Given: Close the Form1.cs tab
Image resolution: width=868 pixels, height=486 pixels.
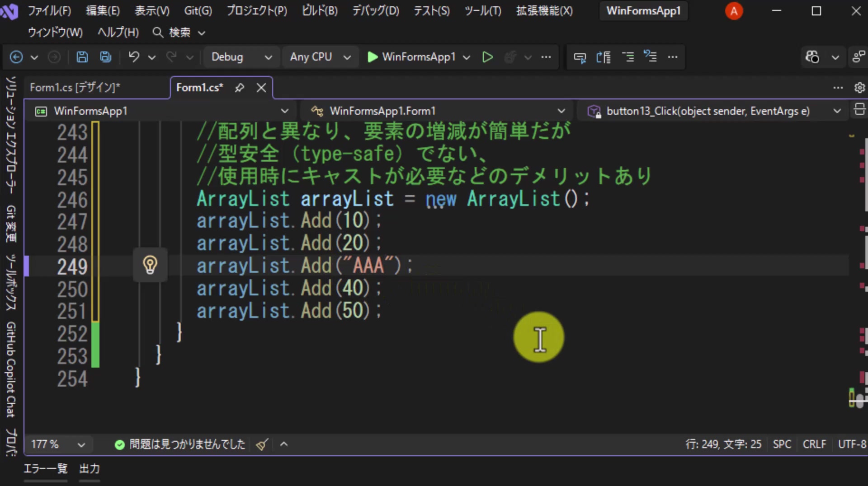Looking at the screenshot, I should click(x=261, y=88).
